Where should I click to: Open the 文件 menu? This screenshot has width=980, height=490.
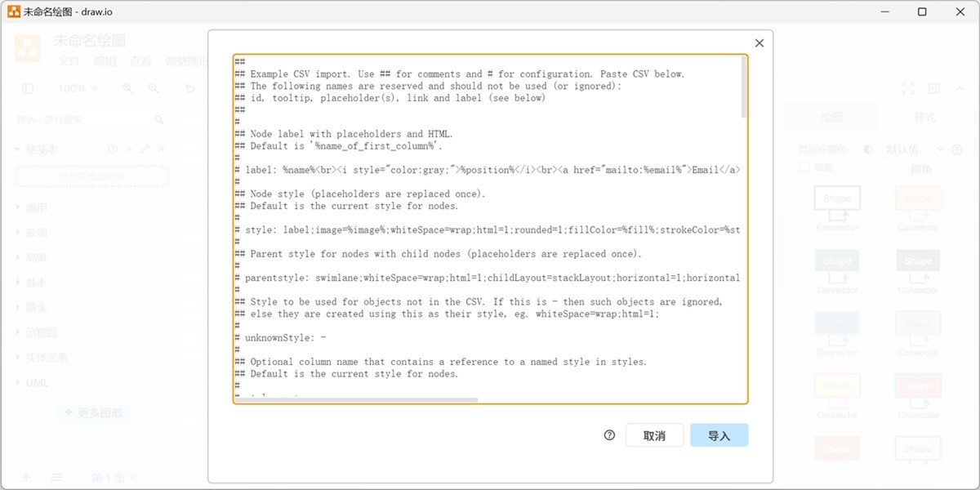pyautogui.click(x=69, y=61)
